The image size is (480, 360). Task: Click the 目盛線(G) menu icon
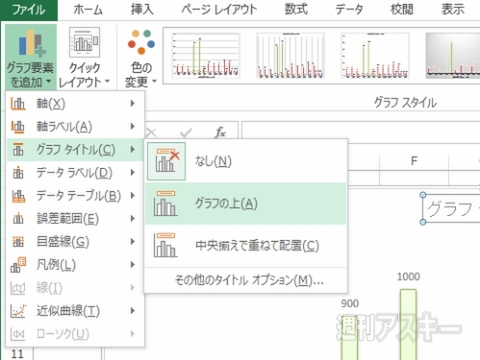(x=18, y=242)
